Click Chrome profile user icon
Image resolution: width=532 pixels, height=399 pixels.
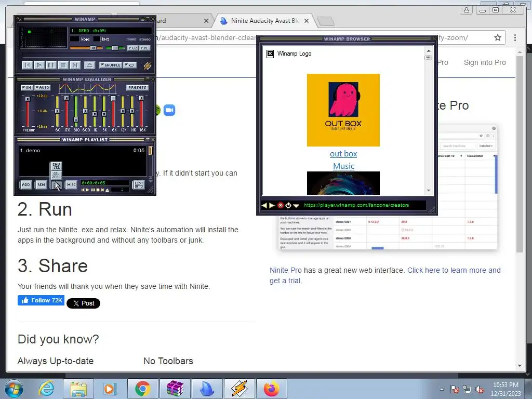tap(467, 10)
